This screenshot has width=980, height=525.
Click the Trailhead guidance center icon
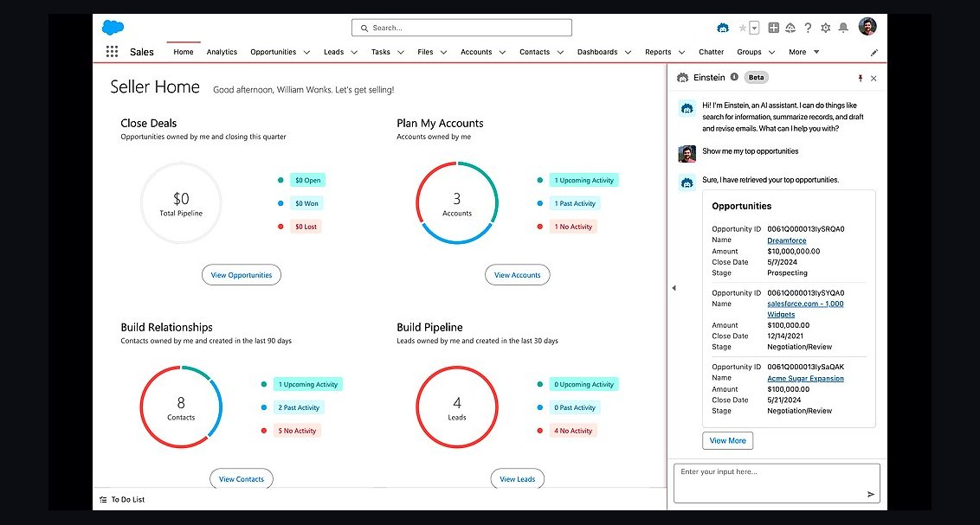790,28
